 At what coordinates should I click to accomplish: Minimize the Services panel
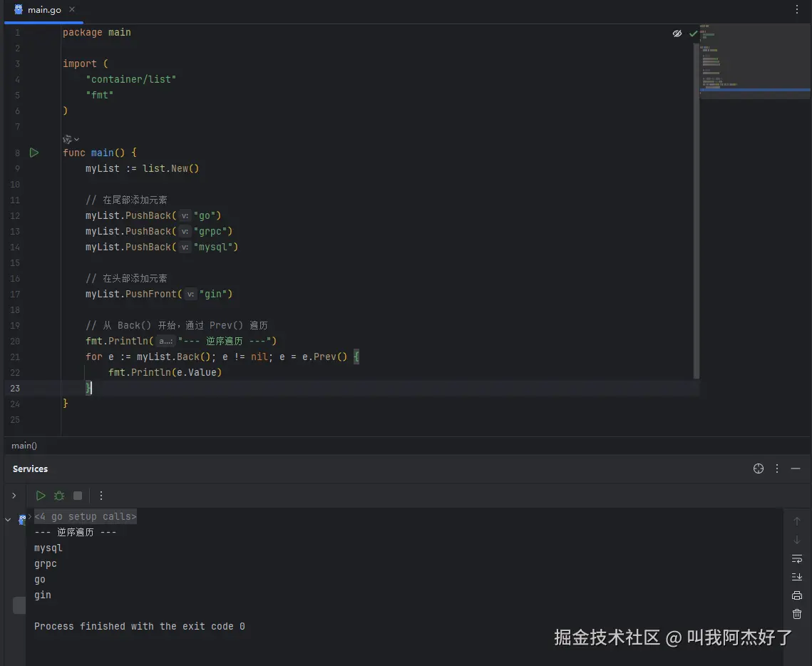coord(796,468)
